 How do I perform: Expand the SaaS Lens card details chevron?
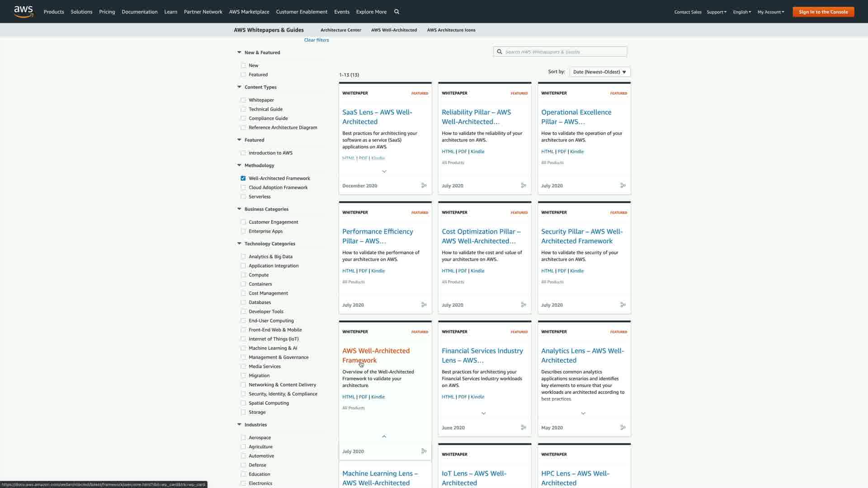384,172
